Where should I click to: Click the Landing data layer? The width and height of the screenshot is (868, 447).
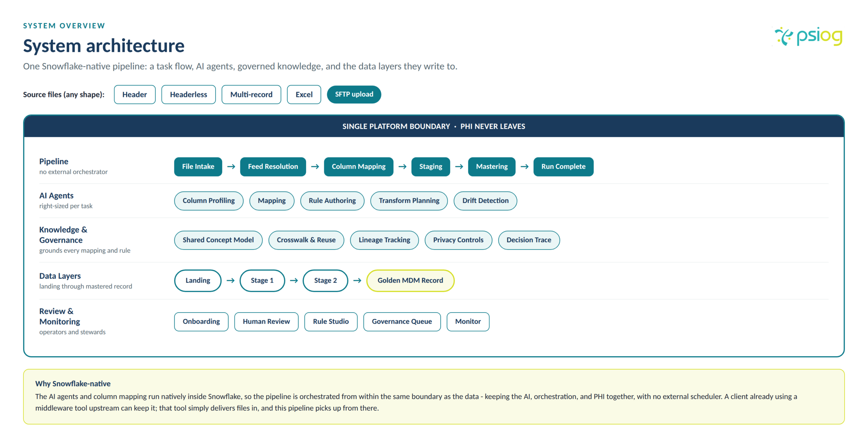(198, 281)
